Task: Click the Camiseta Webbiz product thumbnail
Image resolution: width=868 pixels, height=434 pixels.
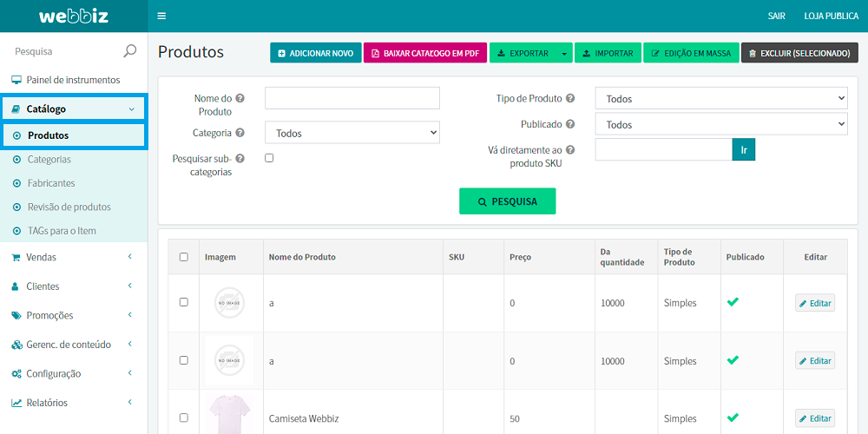Action: [x=229, y=414]
